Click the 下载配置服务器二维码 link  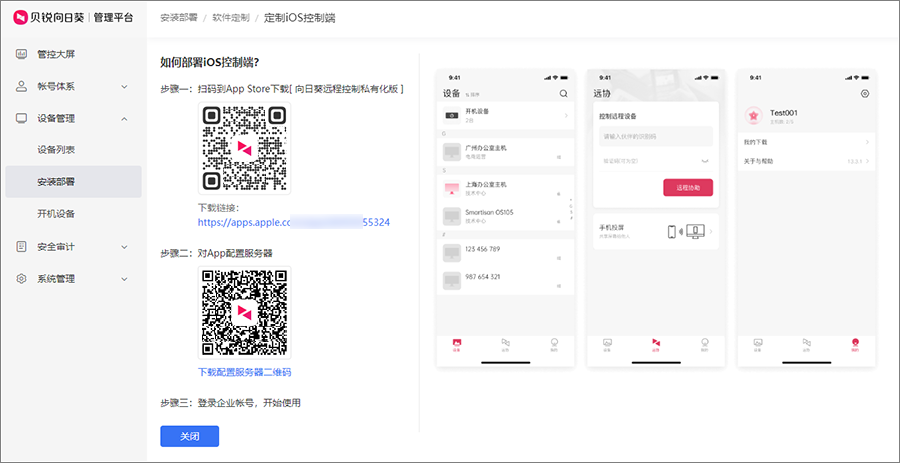tap(245, 372)
